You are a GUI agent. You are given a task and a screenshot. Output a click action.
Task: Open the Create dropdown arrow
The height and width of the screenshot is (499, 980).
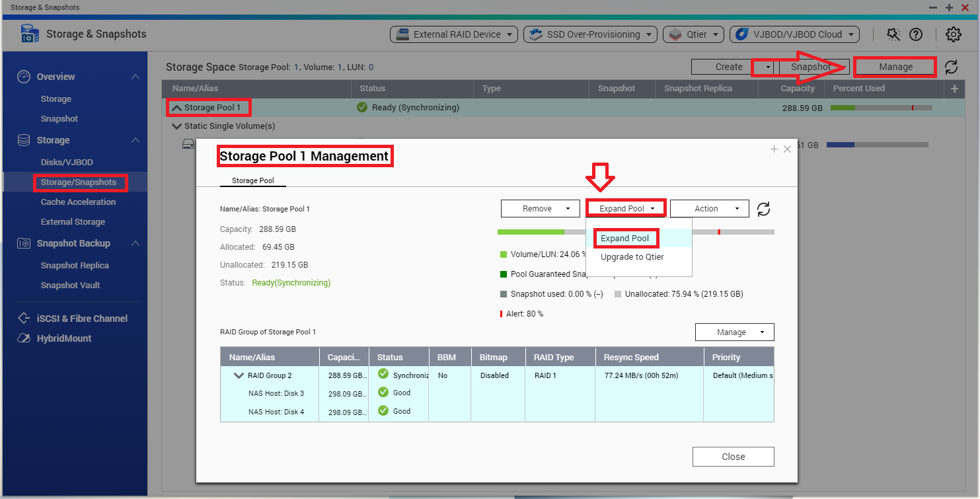click(767, 67)
